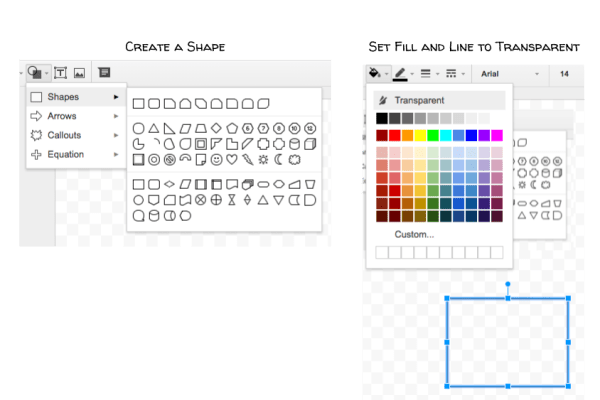
Task: Pick the smiley face shape
Action: (x=216, y=159)
